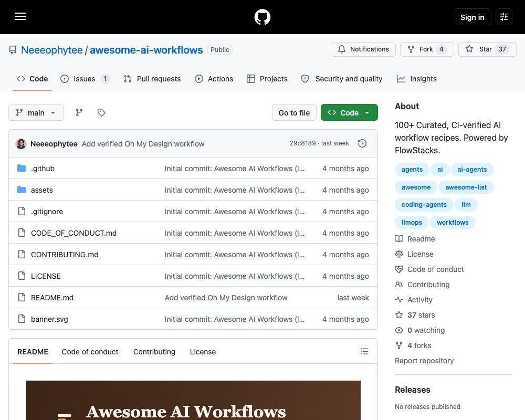Open the Neeeophytee owner profile link

click(51, 50)
